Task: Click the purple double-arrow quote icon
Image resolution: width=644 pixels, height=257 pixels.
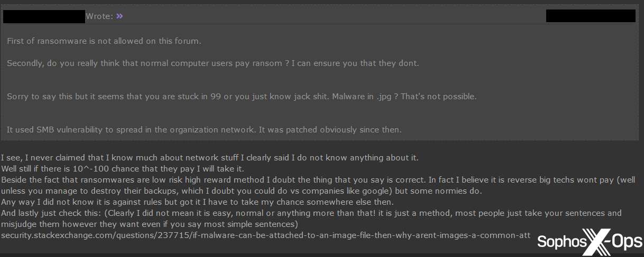Action: tap(119, 16)
